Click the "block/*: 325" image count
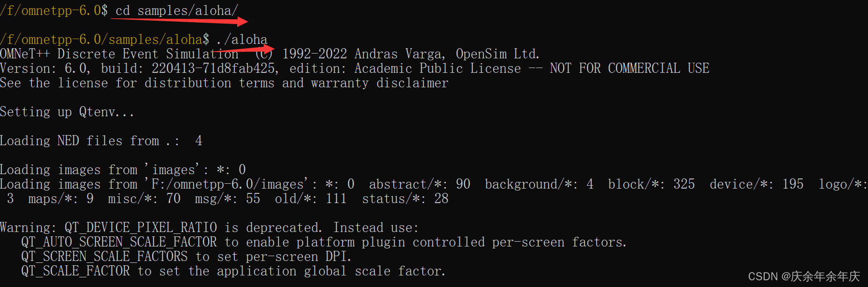The width and height of the screenshot is (868, 287). click(x=651, y=184)
